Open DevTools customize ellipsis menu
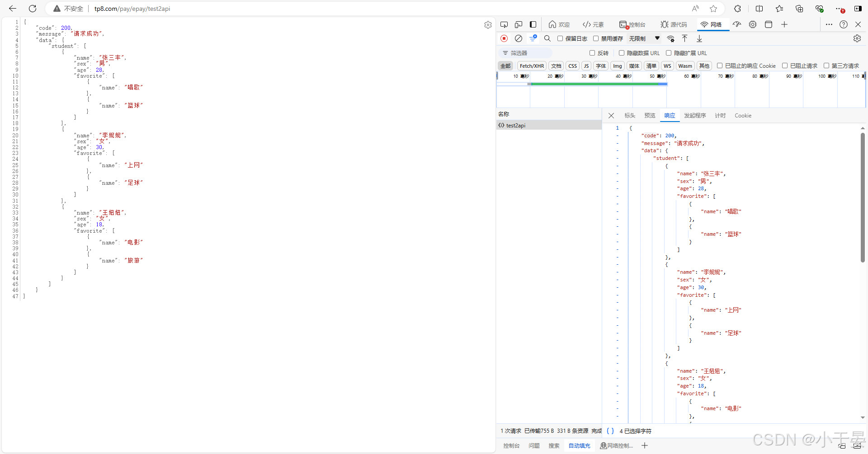This screenshot has height=454, width=868. pos(829,24)
